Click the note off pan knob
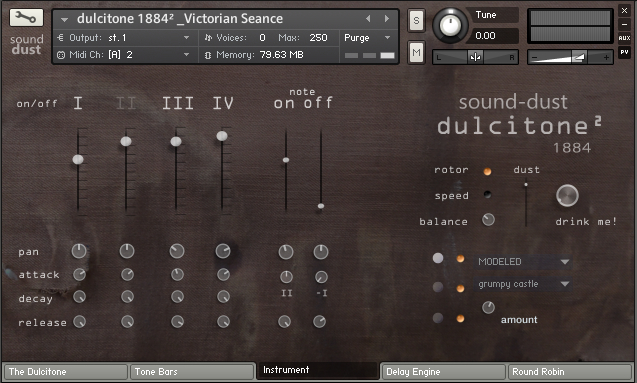 tap(321, 252)
